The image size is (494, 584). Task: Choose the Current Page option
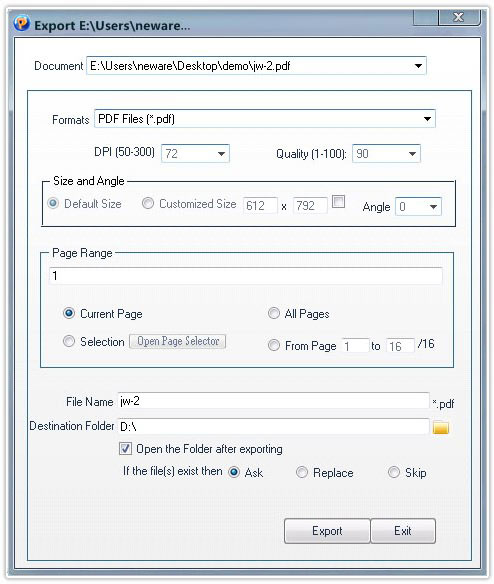69,313
